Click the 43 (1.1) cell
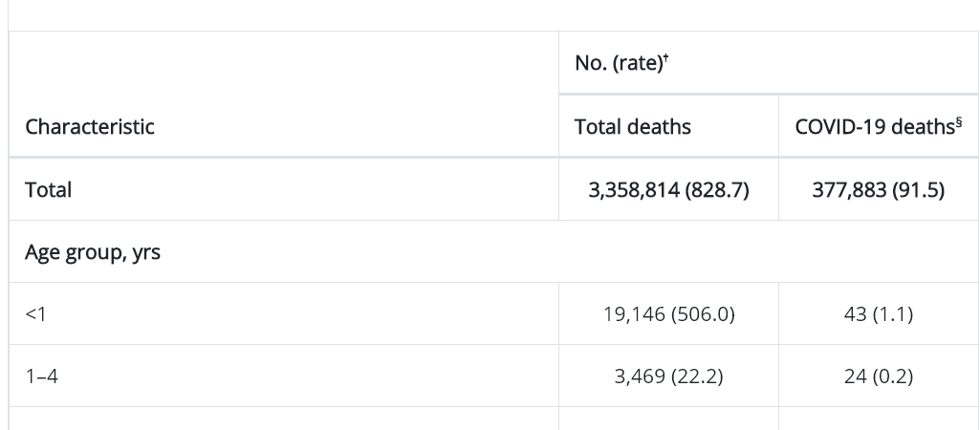980x430 pixels. coord(878,313)
